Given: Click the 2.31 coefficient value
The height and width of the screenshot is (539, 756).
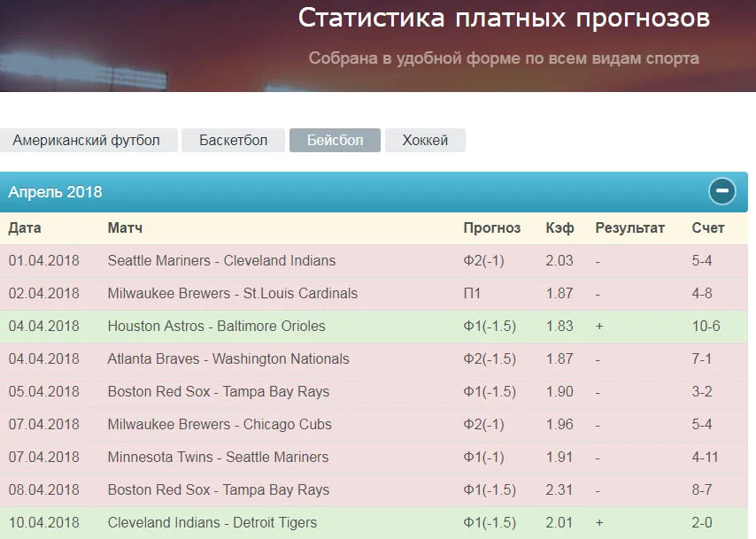Looking at the screenshot, I should [x=559, y=489].
